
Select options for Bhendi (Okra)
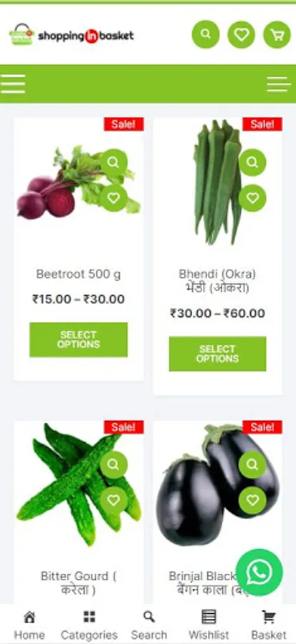(x=217, y=353)
